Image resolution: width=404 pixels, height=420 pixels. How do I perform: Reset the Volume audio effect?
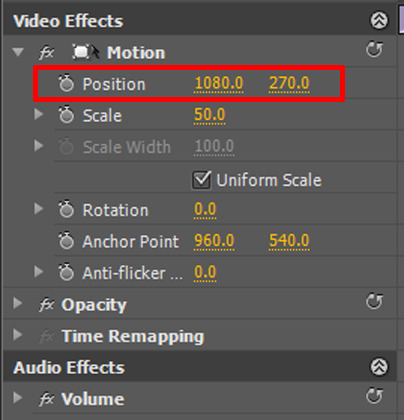click(374, 396)
